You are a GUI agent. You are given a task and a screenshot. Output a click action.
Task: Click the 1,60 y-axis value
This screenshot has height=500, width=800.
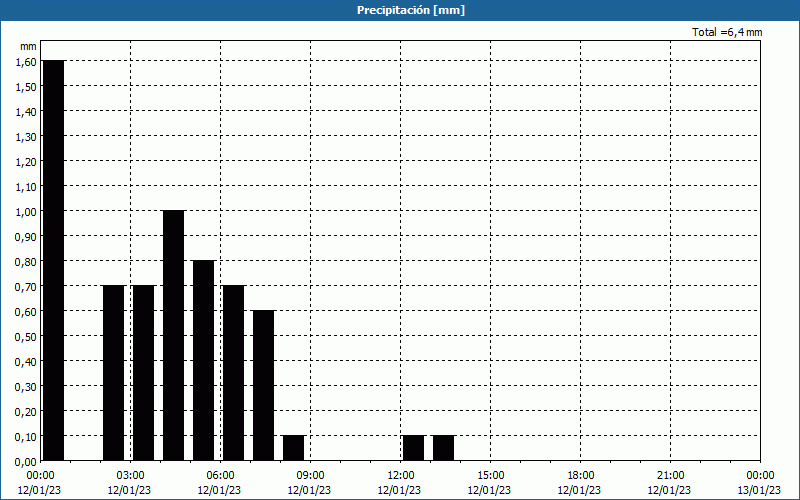(x=27, y=61)
